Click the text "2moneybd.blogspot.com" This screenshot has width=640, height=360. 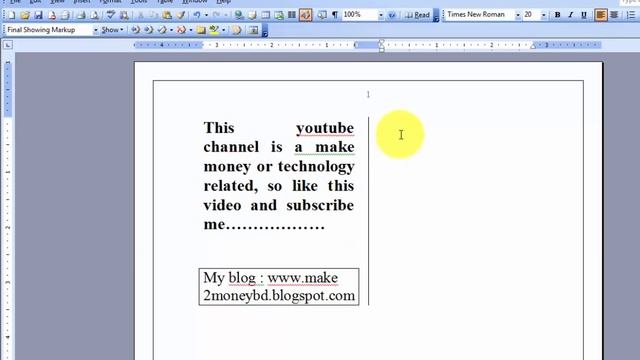(x=279, y=296)
